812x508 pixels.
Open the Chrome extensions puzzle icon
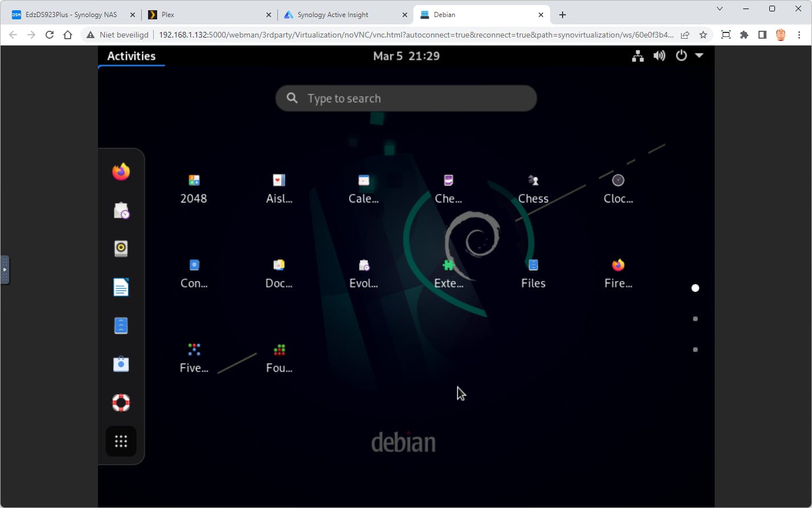(744, 35)
